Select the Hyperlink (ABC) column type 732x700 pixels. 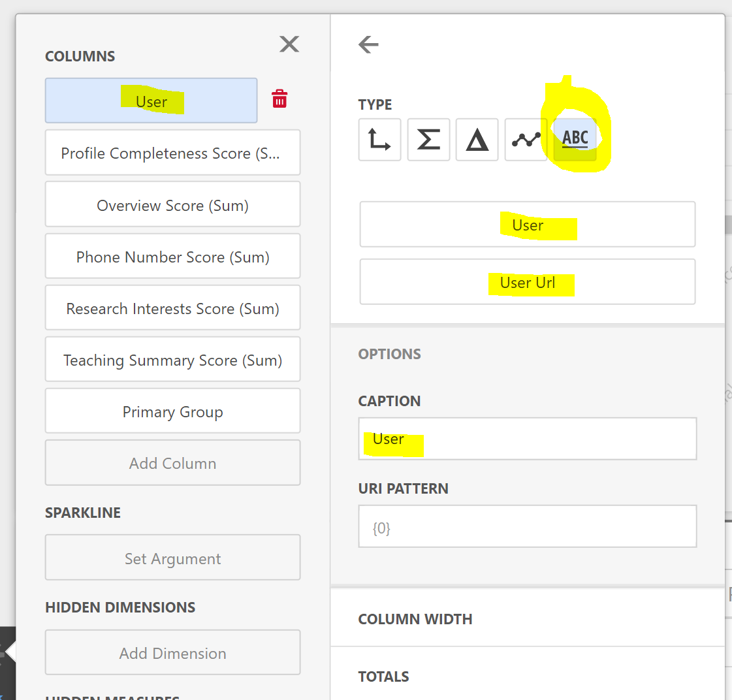pos(575,140)
